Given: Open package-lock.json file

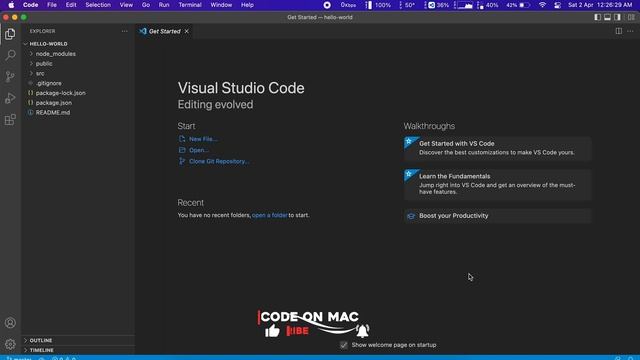Looking at the screenshot, I should (60, 93).
